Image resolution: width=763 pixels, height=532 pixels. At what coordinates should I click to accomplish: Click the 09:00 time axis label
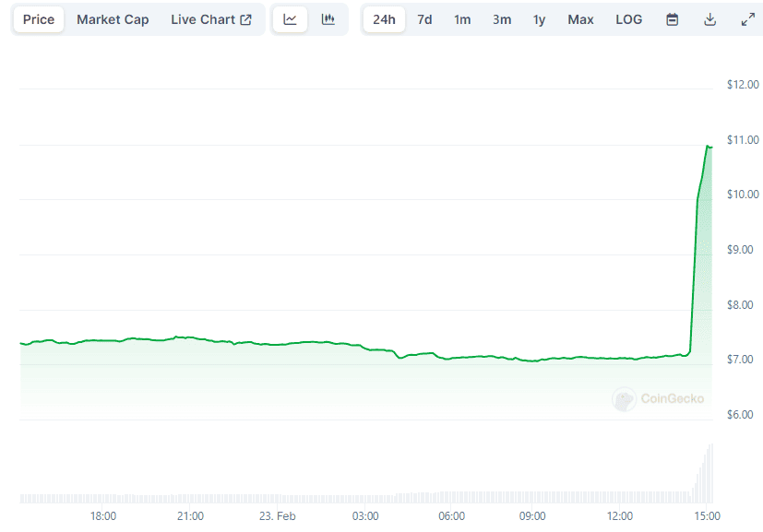(532, 516)
